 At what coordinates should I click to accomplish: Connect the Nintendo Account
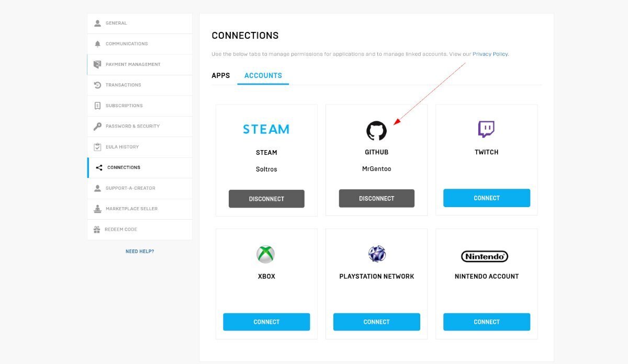(487, 322)
